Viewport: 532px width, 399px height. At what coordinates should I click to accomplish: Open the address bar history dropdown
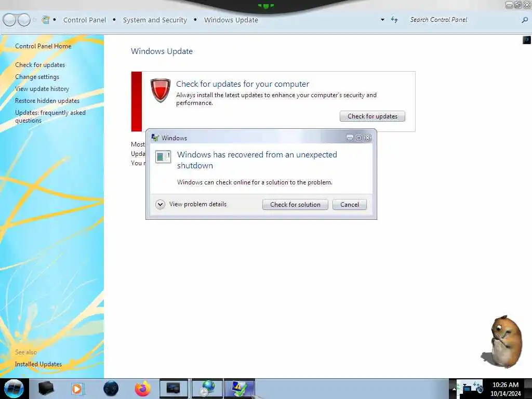click(x=382, y=20)
